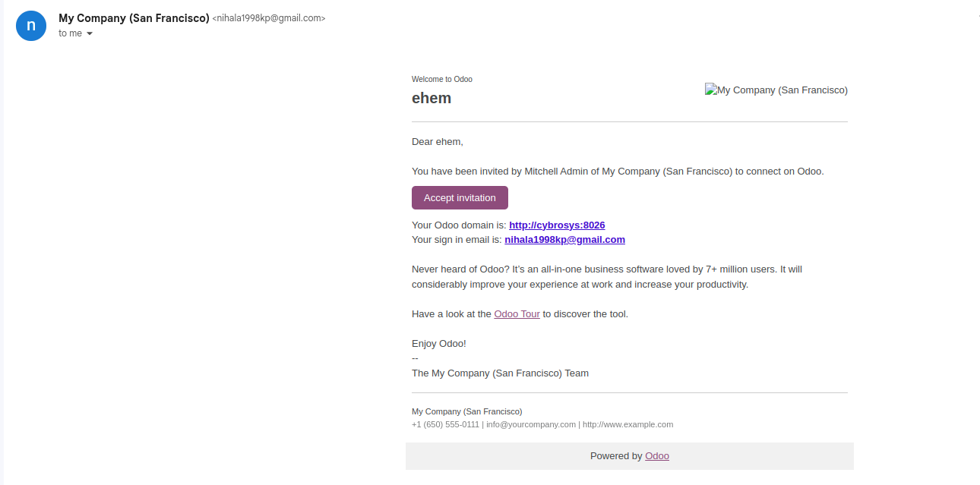Click the "Dear ehem," greeting line
The height and width of the screenshot is (485, 980).
tap(438, 141)
